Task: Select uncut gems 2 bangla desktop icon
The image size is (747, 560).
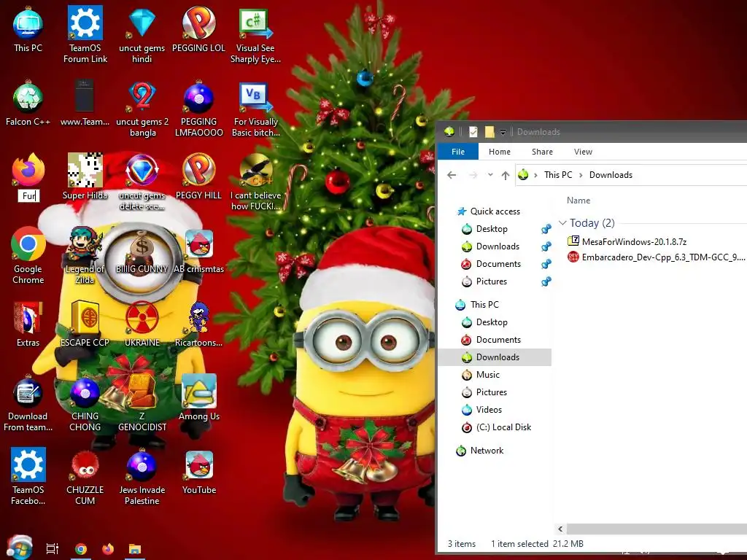Action: (x=142, y=109)
